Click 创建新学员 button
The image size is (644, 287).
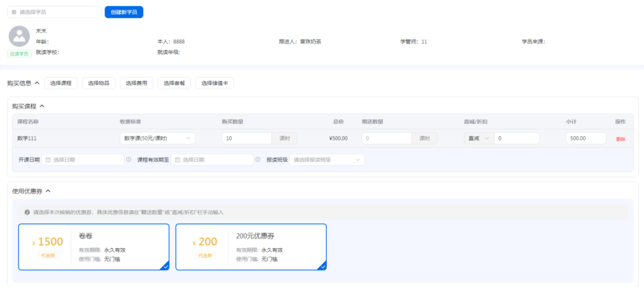[124, 12]
